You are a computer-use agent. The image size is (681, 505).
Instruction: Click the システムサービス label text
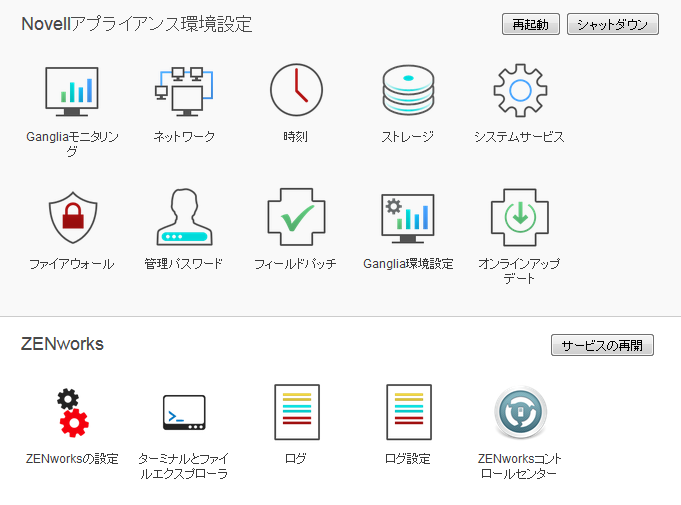[519, 137]
